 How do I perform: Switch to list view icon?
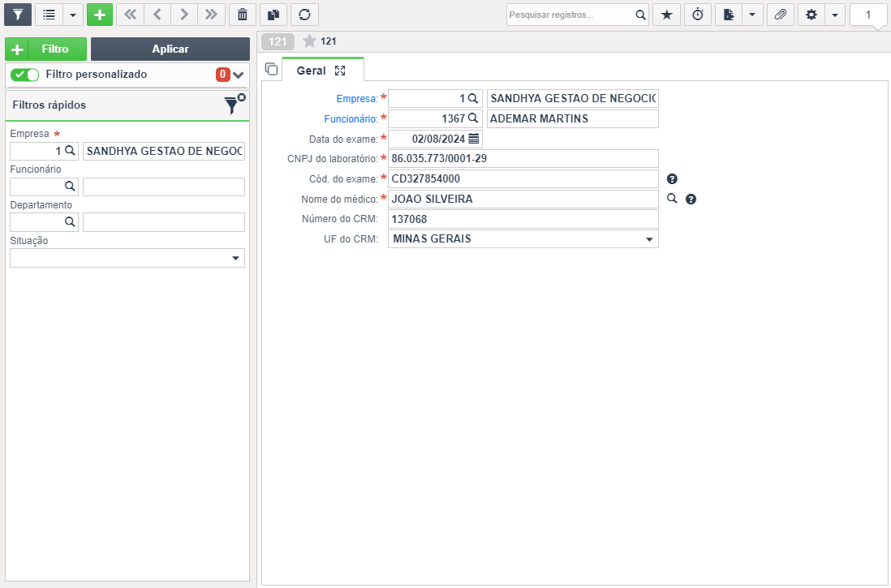49,15
